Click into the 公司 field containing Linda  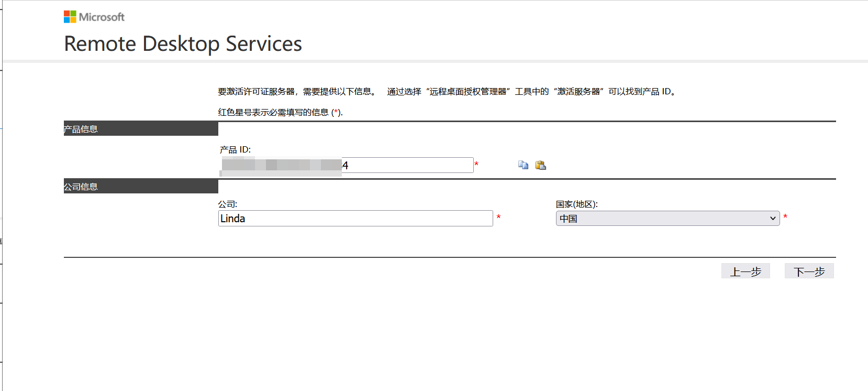click(355, 219)
